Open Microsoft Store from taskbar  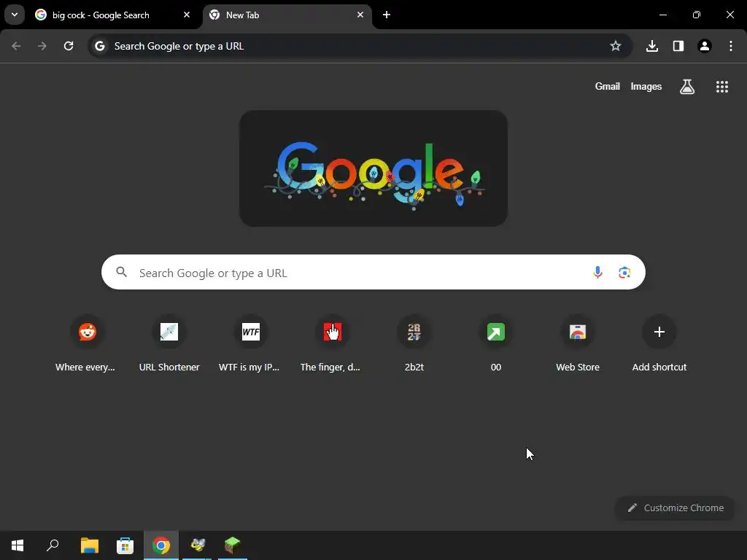pyautogui.click(x=125, y=545)
